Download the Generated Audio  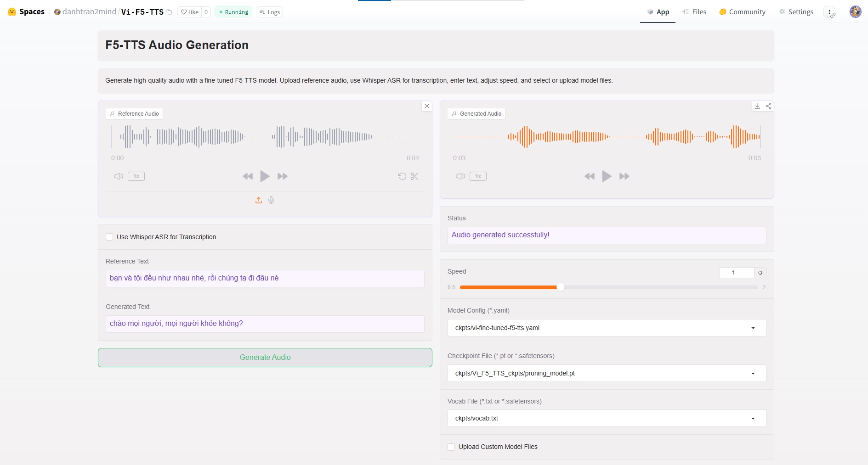coord(757,106)
